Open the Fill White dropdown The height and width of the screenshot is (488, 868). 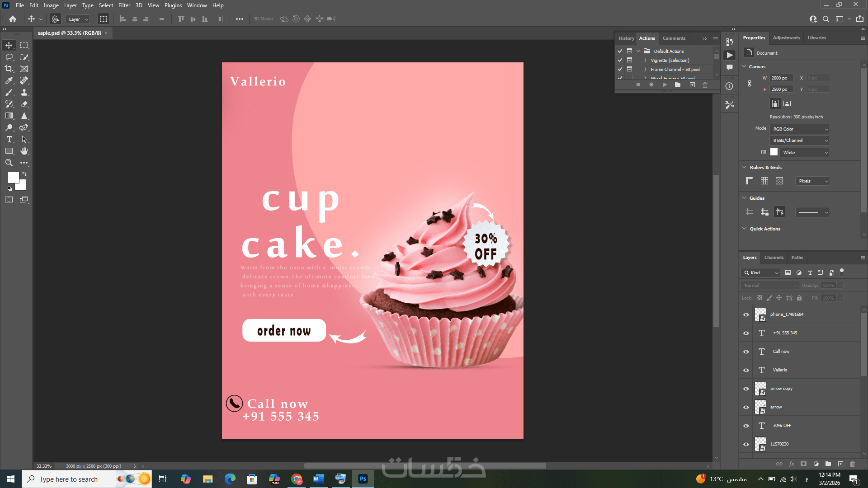pos(805,153)
